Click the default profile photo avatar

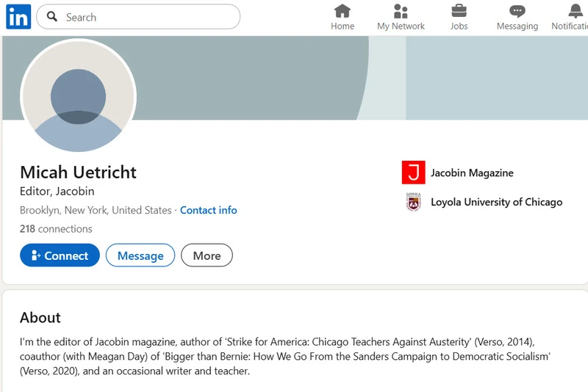(x=79, y=96)
